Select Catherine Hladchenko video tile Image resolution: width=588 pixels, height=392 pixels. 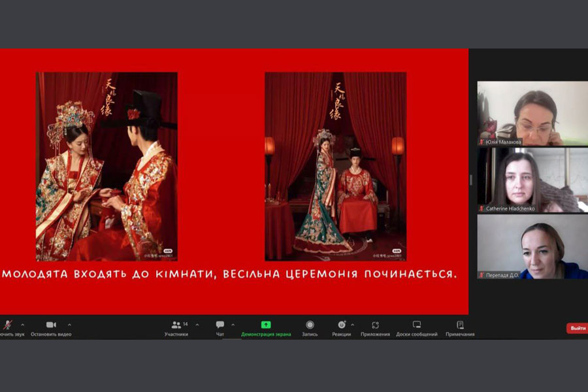[532, 180]
